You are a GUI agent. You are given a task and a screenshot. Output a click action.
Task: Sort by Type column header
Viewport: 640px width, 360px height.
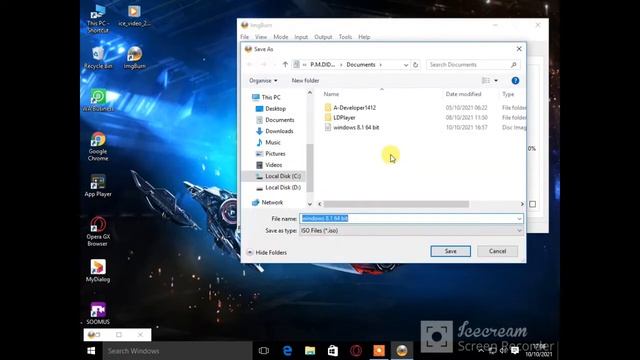508,94
